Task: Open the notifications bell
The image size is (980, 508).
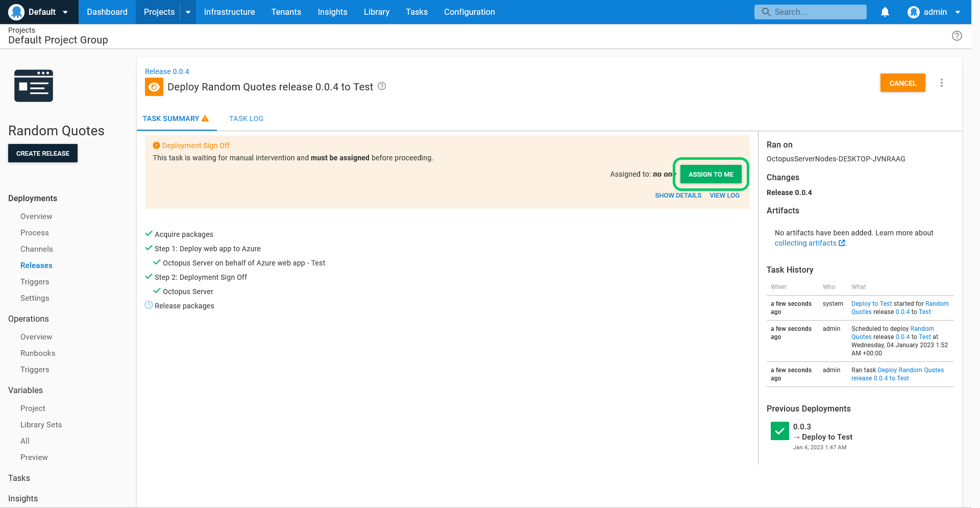Action: (x=885, y=12)
